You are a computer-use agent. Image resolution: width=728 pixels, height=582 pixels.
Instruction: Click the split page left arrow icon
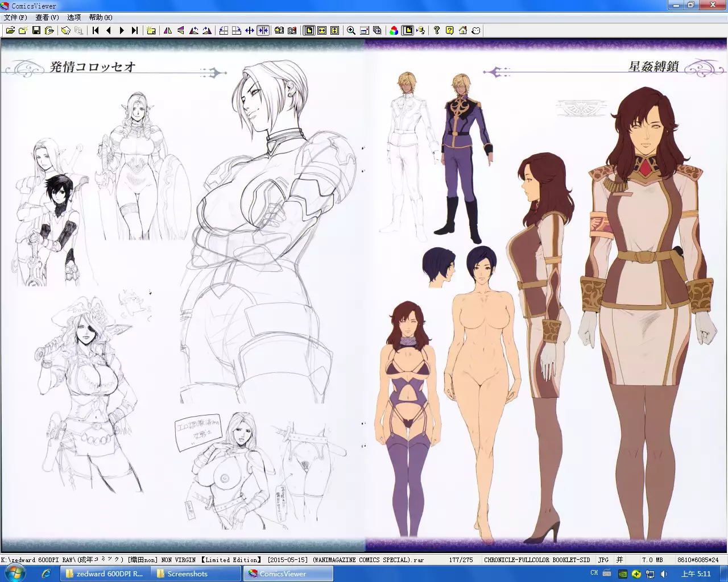tap(224, 31)
